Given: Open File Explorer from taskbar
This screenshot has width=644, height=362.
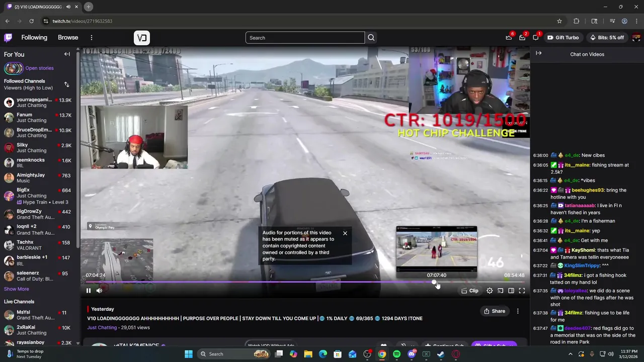Looking at the screenshot, I should tap(308, 354).
